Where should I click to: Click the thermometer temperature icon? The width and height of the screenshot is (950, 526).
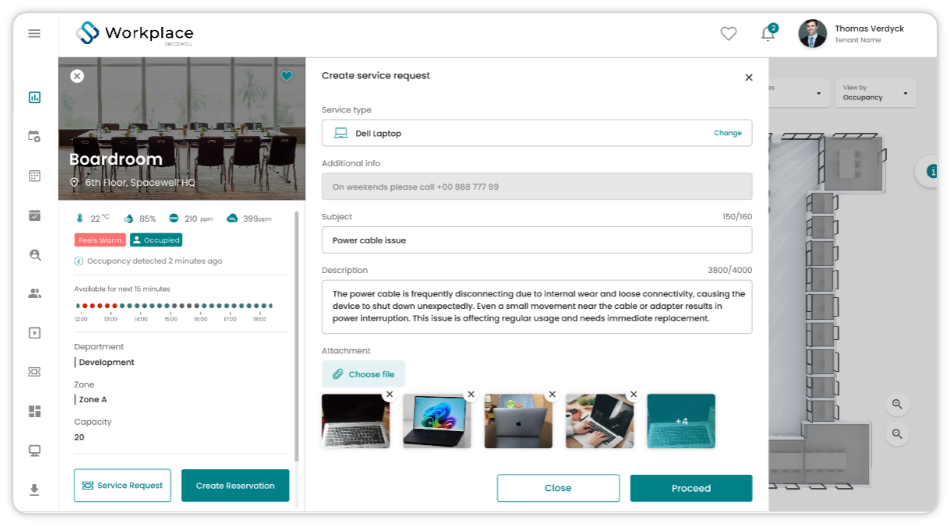click(x=79, y=218)
